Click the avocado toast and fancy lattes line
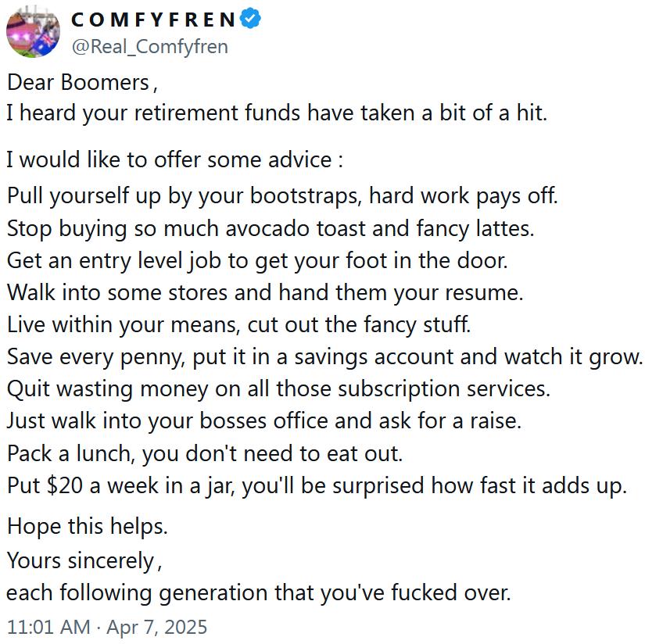This screenshot has height=644, width=645. (x=271, y=229)
